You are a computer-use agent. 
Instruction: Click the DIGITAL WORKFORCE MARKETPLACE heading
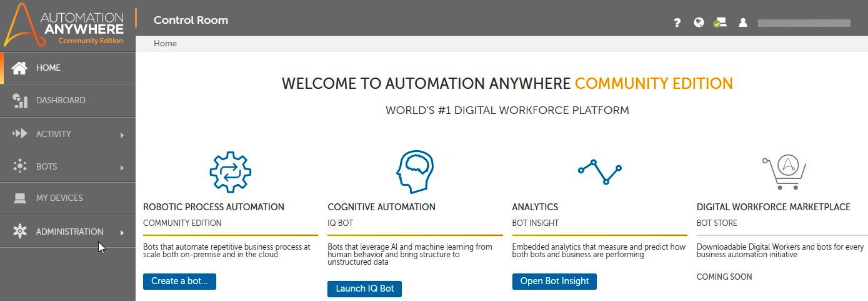point(774,207)
